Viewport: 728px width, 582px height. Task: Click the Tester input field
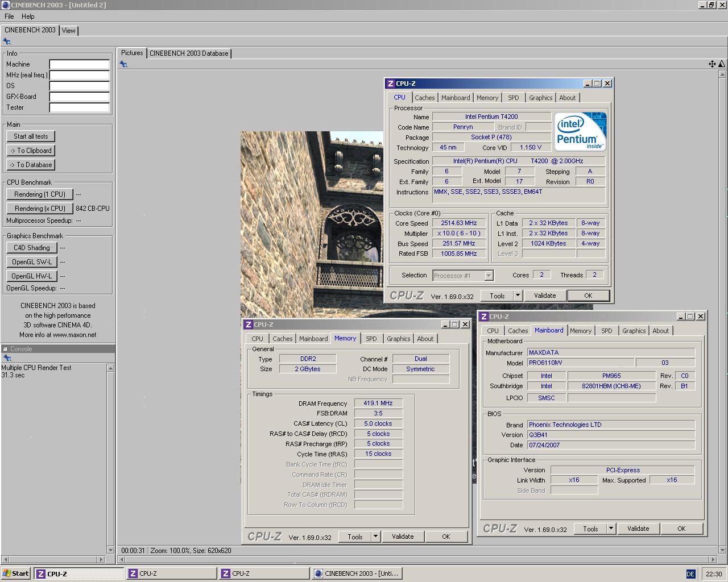click(79, 107)
